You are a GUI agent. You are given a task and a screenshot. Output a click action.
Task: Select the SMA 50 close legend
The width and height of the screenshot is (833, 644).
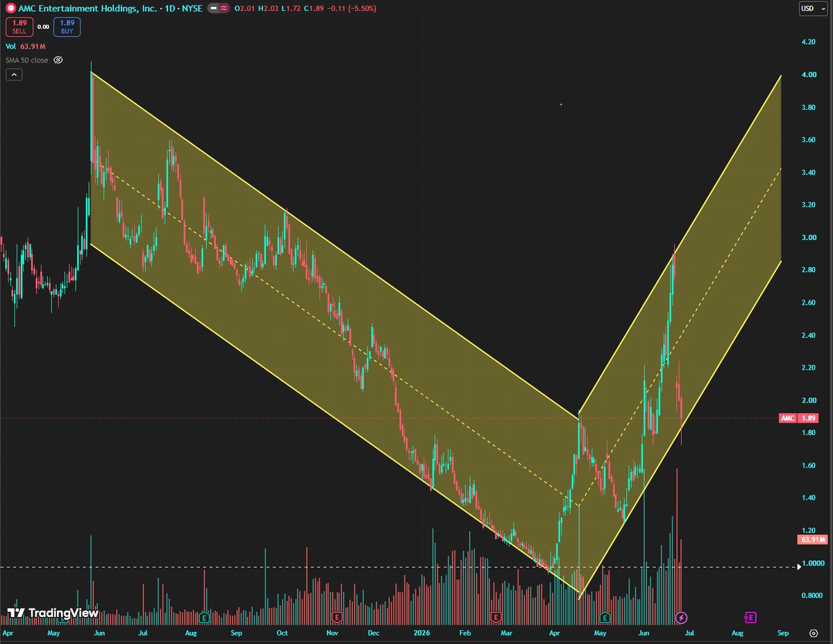[x=28, y=60]
